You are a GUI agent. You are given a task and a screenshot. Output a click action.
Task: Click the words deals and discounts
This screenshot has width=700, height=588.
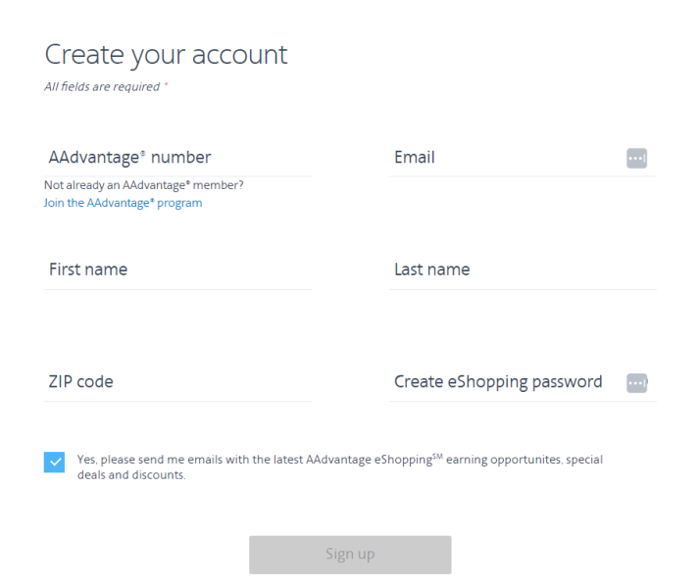[x=131, y=475]
